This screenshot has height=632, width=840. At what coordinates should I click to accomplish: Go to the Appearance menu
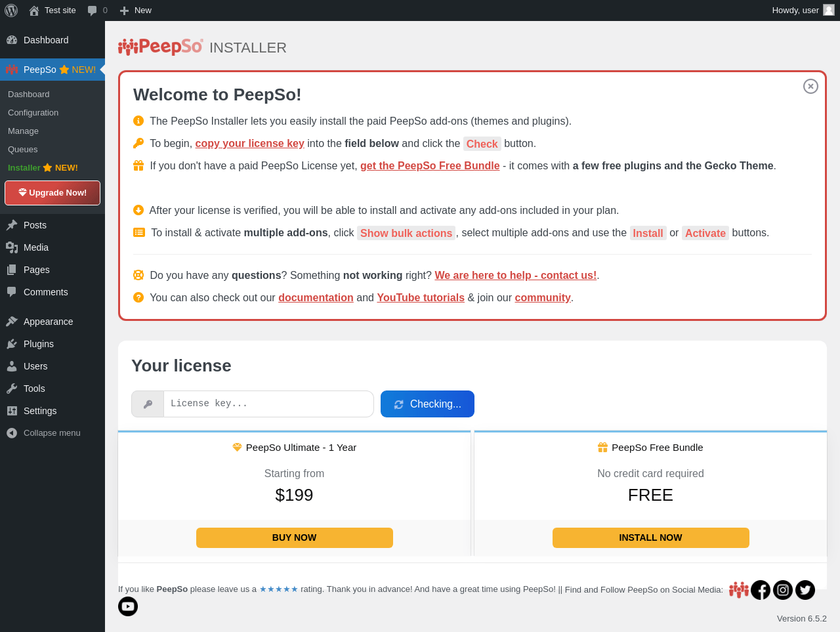[x=48, y=322]
